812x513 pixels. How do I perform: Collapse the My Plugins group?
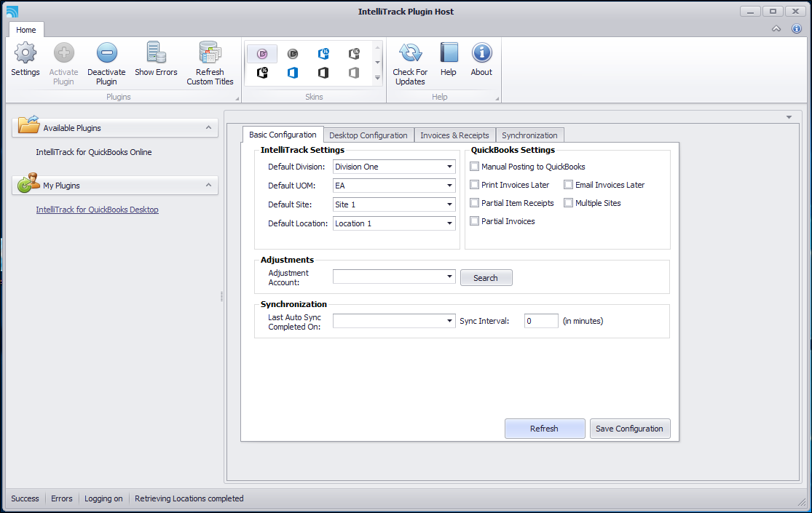click(x=209, y=185)
